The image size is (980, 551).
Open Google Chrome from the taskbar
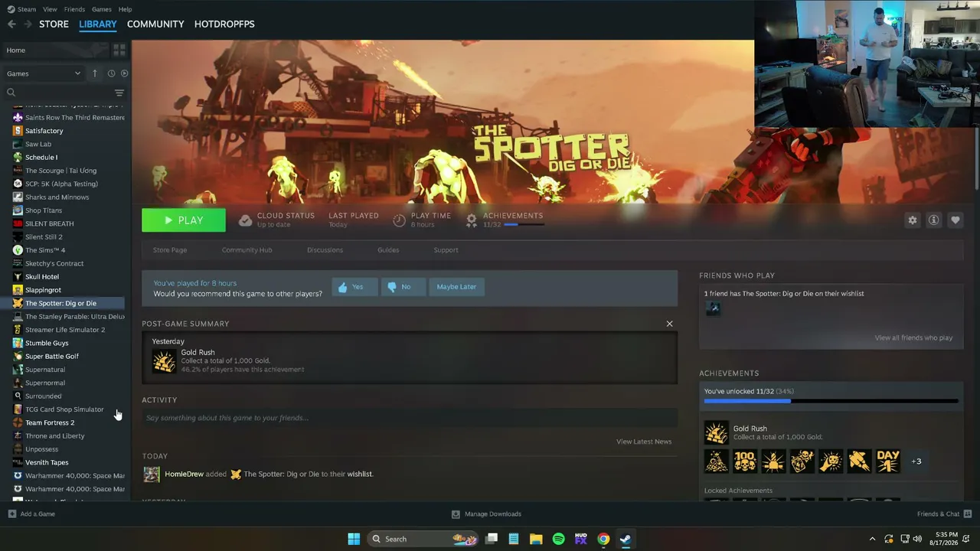point(603,539)
